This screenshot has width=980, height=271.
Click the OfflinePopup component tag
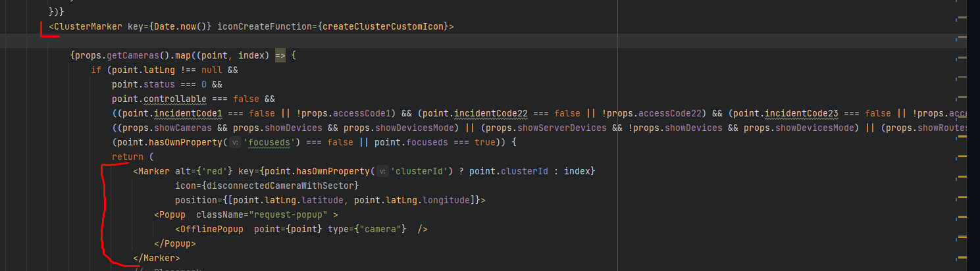(x=213, y=229)
